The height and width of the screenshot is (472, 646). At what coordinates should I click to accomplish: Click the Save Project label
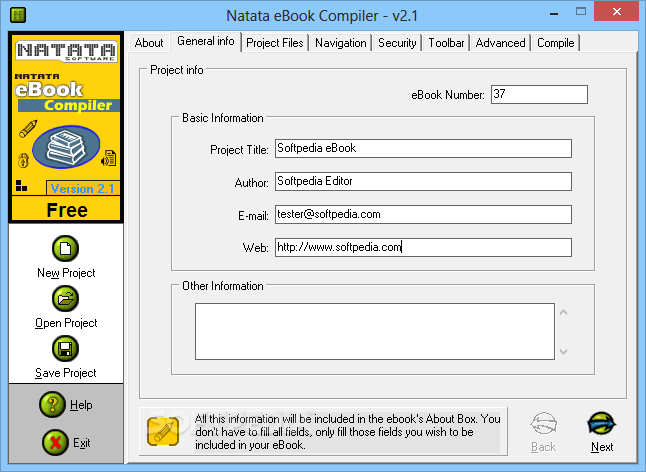point(66,373)
